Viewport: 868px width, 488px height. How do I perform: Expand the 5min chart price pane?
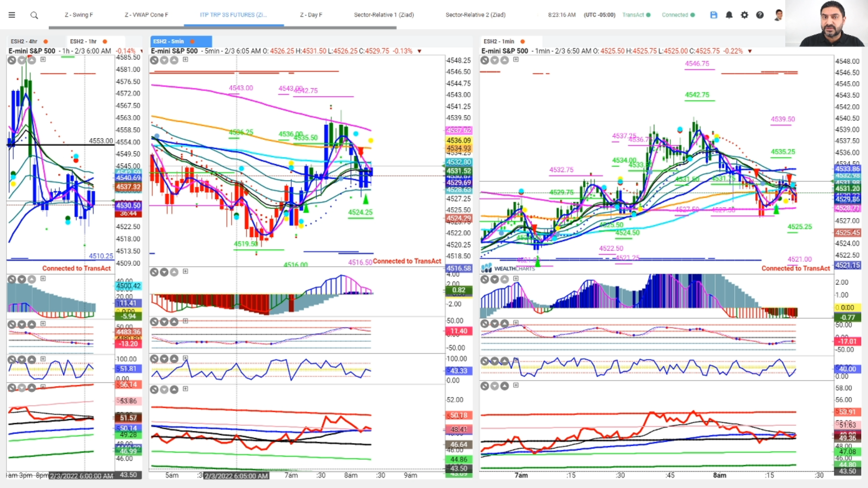[x=185, y=59]
